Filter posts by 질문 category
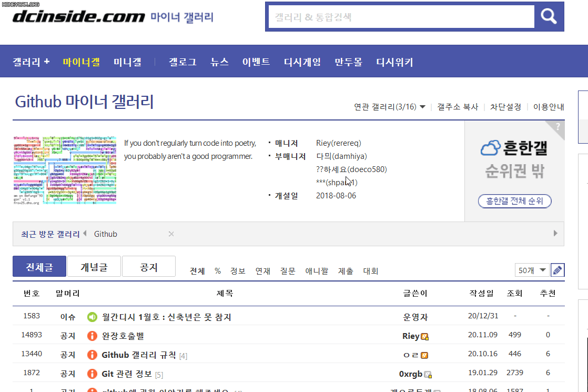 [288, 271]
